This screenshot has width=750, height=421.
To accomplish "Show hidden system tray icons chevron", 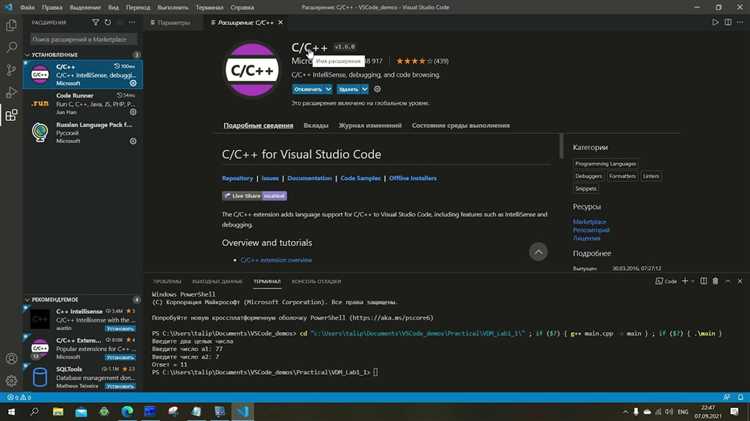I will click(x=625, y=412).
